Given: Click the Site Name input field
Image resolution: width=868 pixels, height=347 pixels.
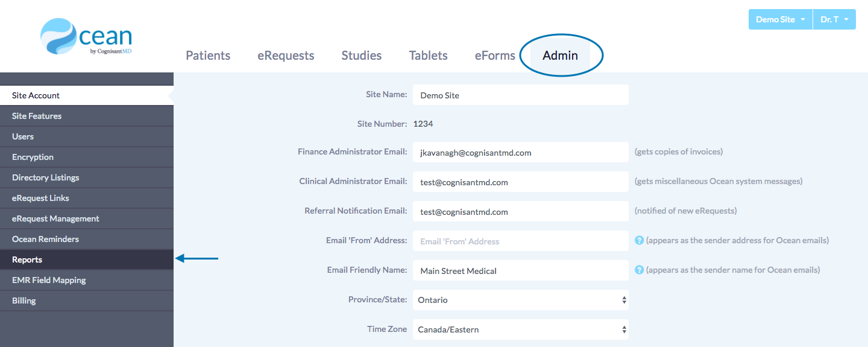Looking at the screenshot, I should point(520,95).
